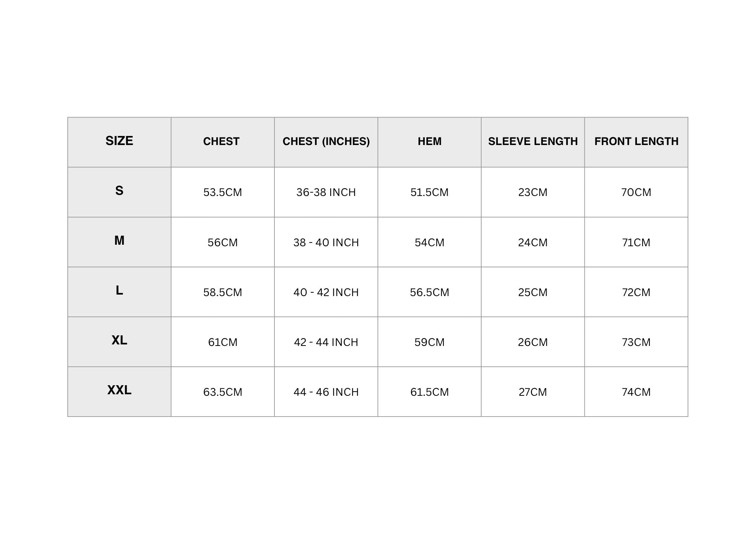Viewport: 756px width, 534px height.
Task: Click the HEM column header
Action: (x=429, y=141)
